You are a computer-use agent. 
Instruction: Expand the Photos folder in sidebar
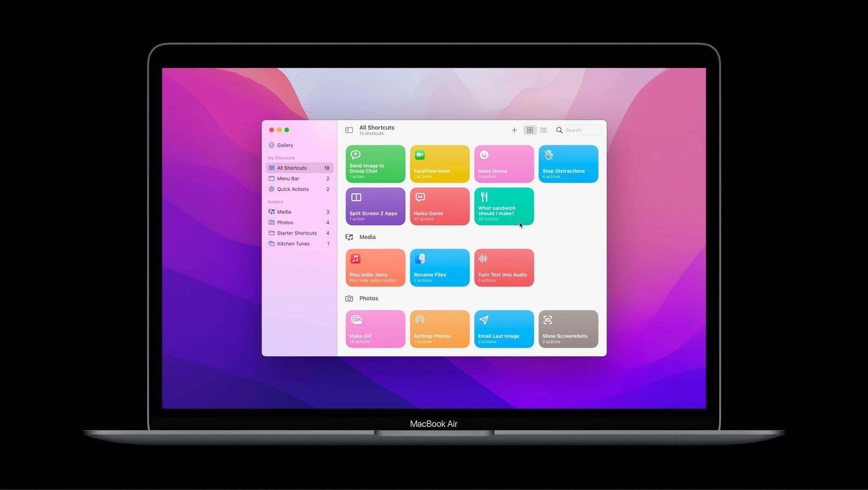[x=285, y=222]
